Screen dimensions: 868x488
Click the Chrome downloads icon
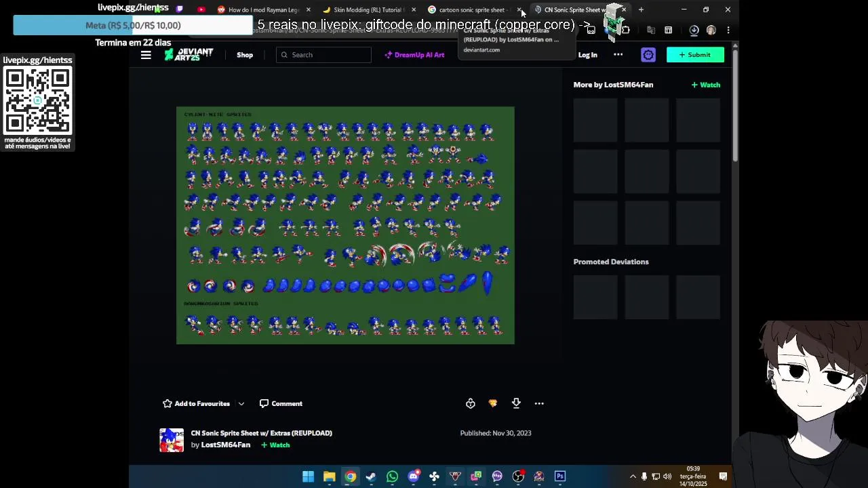pos(694,30)
